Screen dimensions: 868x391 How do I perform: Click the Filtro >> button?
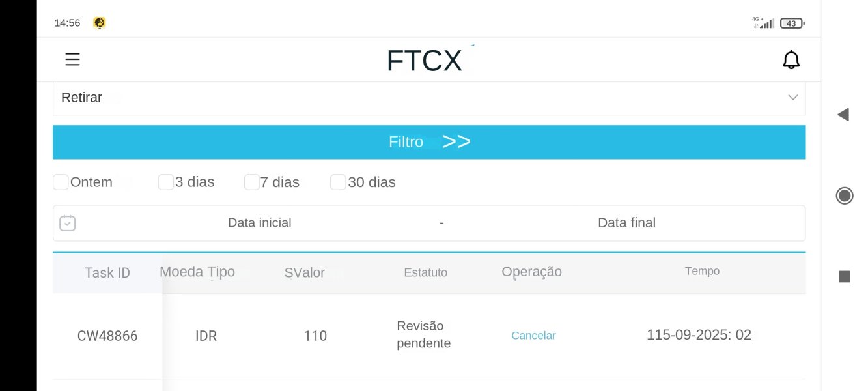click(x=429, y=142)
